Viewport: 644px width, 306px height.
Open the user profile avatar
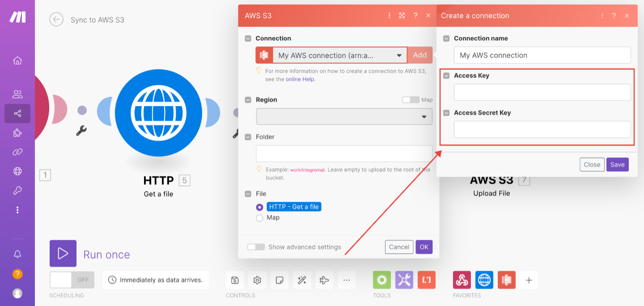(x=17, y=293)
